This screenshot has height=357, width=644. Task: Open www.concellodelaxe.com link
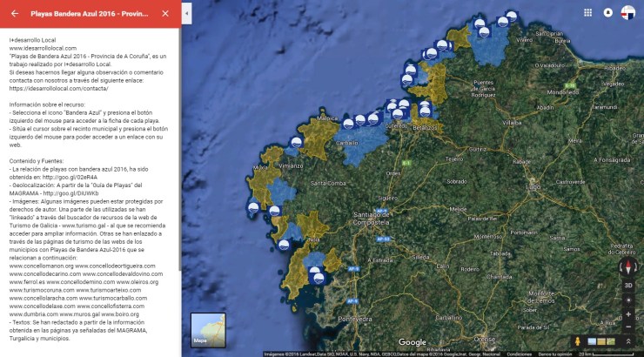tap(43, 306)
